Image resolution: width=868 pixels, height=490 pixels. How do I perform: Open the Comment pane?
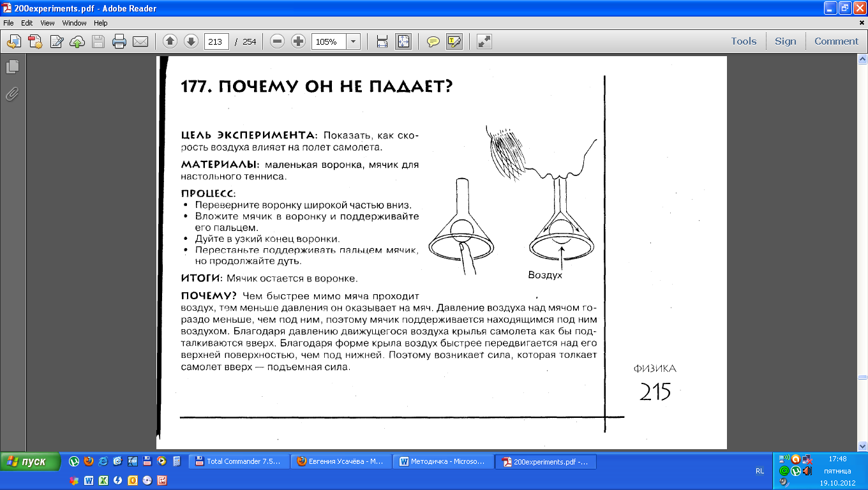(x=836, y=41)
